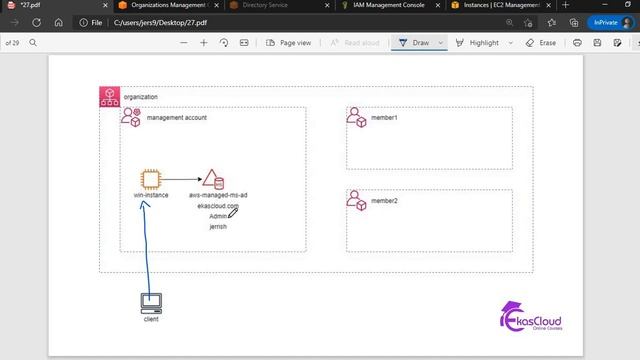Close the Directory Service tab

[327, 5]
